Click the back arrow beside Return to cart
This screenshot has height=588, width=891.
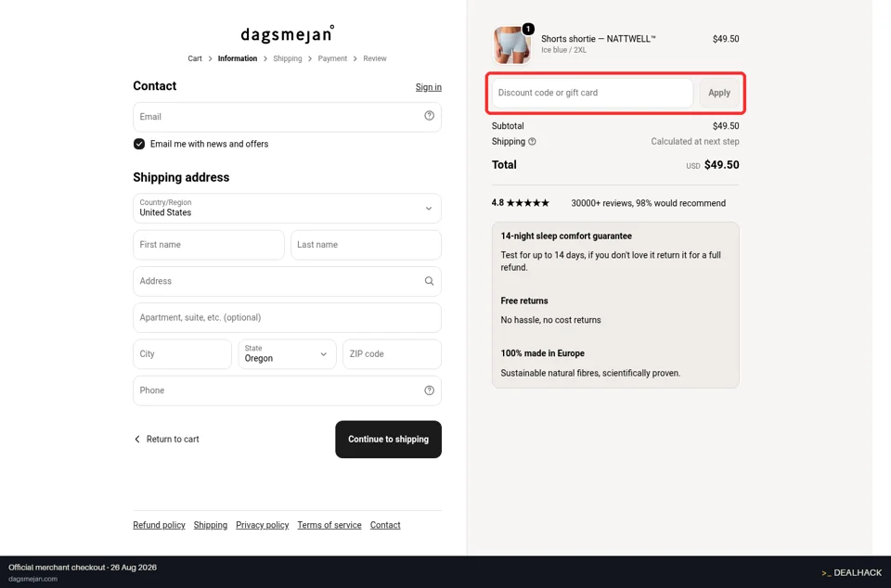coord(137,440)
